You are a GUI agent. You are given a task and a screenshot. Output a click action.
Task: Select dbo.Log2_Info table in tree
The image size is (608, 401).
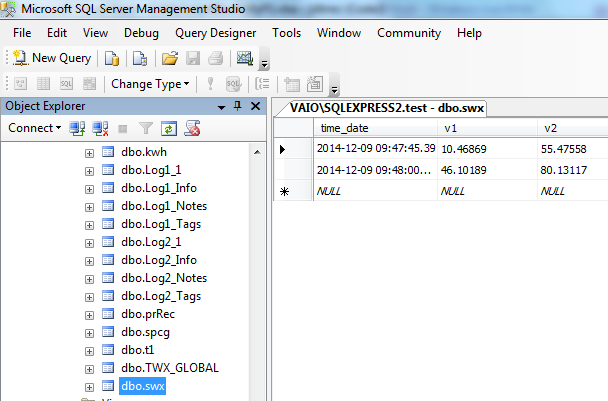click(x=159, y=260)
